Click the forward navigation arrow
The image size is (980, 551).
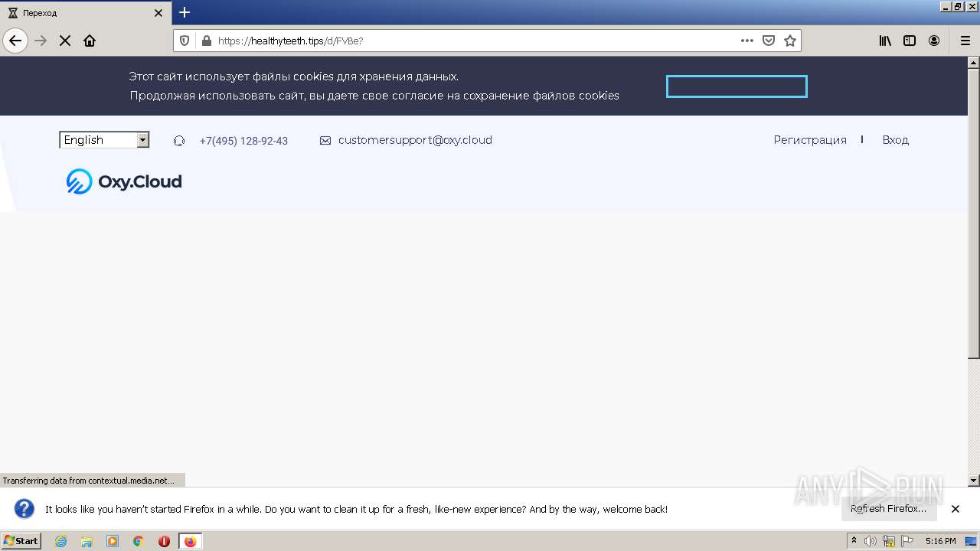coord(41,41)
